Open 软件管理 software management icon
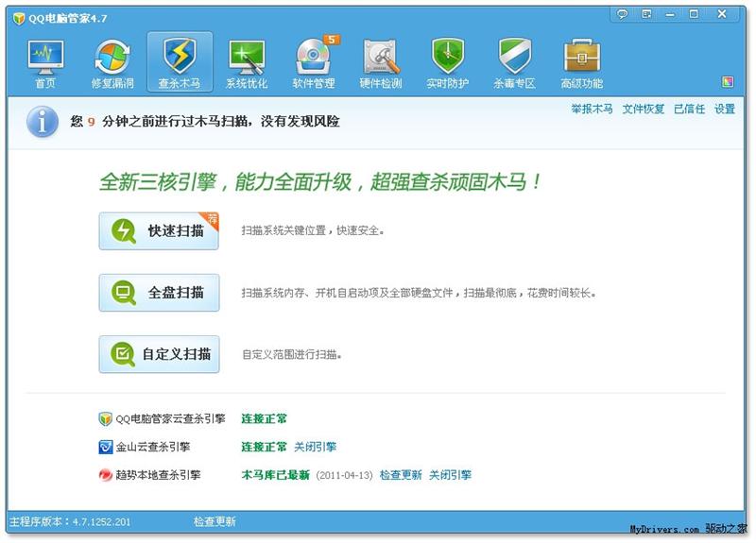756x543 pixels. (315, 63)
